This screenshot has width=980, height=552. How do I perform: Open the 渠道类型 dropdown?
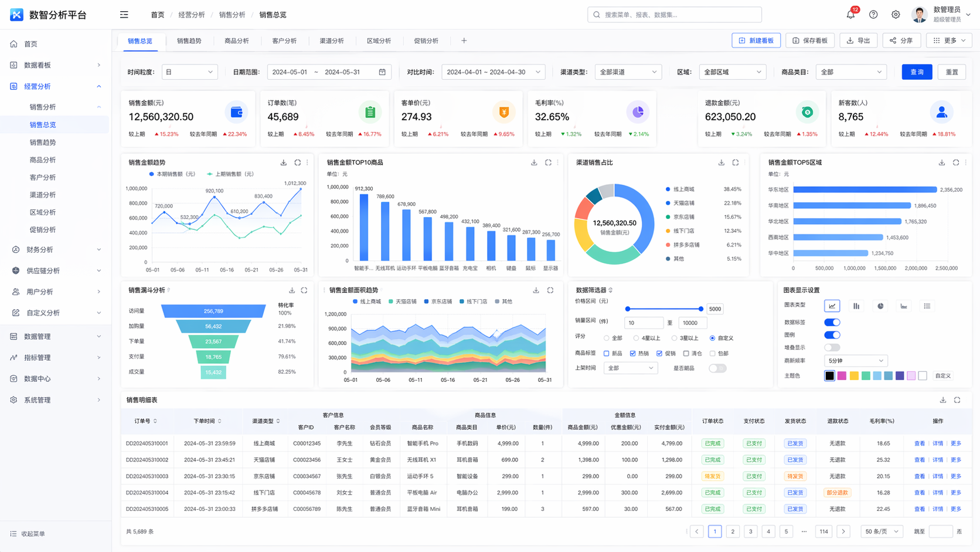click(x=628, y=72)
